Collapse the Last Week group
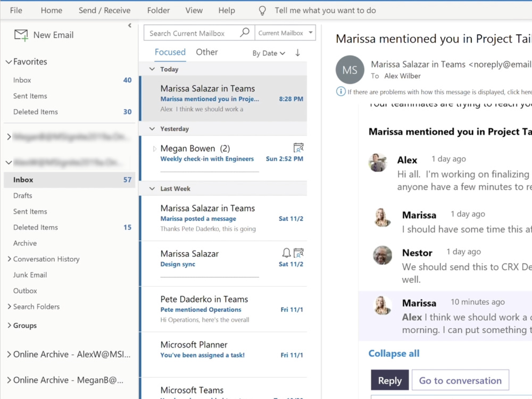 coord(152,189)
